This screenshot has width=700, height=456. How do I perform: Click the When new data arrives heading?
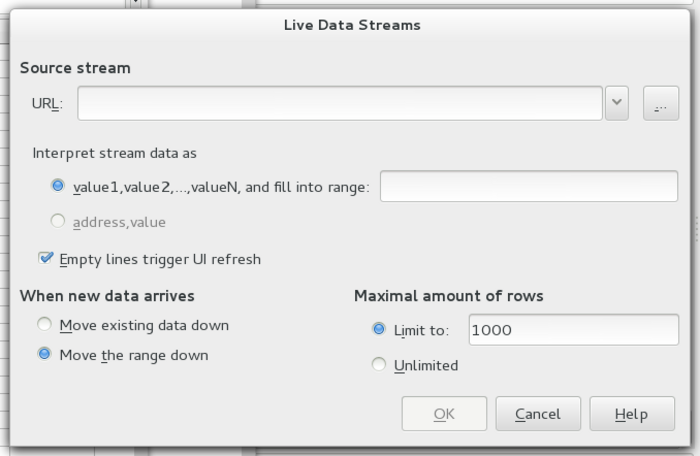click(107, 296)
